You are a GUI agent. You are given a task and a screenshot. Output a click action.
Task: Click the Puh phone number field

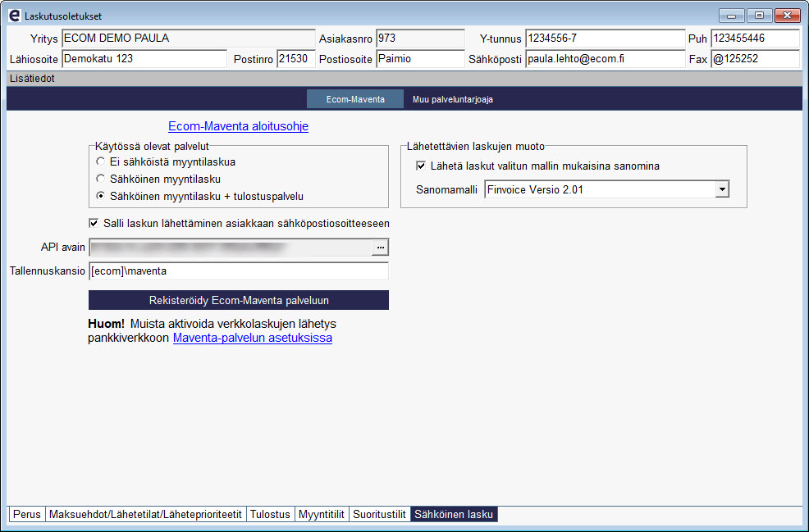point(756,39)
